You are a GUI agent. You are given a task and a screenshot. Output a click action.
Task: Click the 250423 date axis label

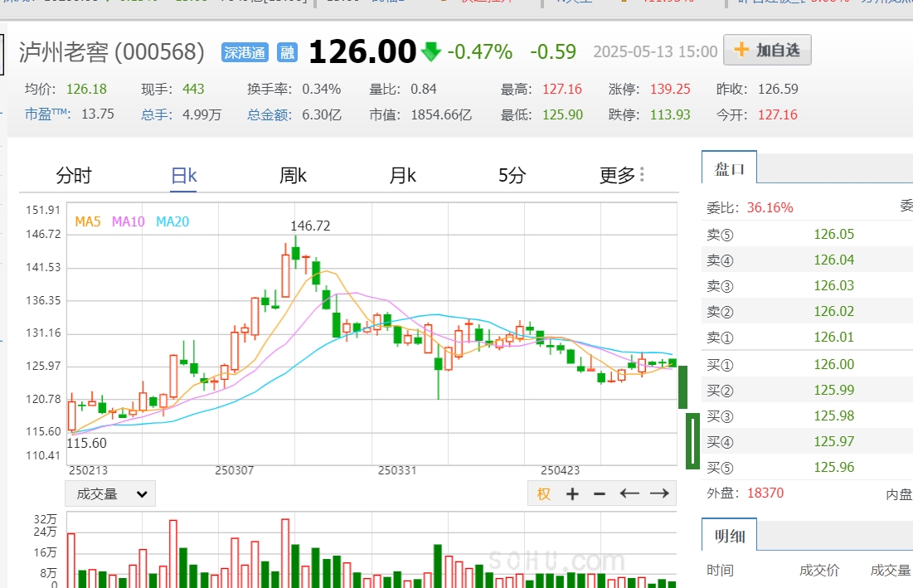[560, 470]
